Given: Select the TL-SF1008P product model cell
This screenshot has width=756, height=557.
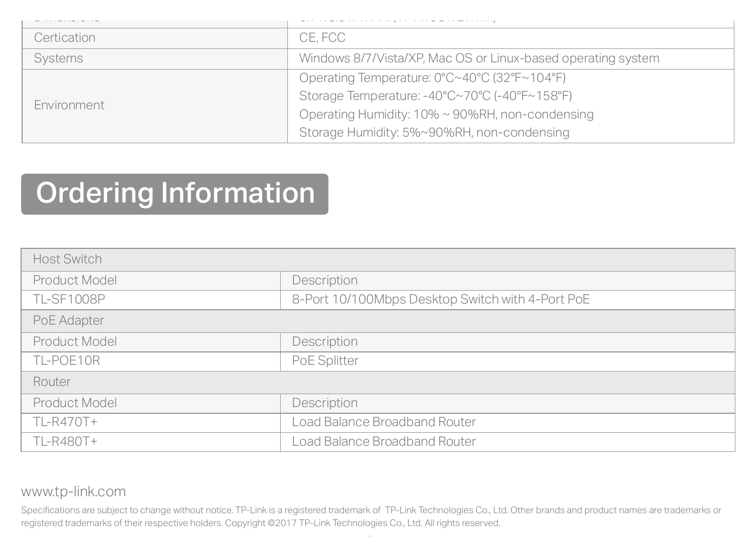Looking at the screenshot, I should point(151,300).
